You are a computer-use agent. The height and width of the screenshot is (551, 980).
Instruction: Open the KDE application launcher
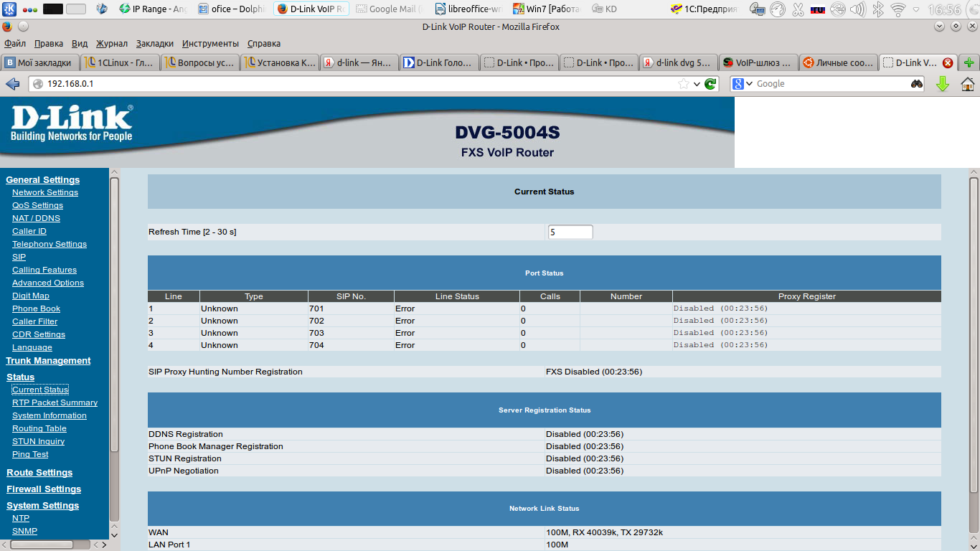9,9
